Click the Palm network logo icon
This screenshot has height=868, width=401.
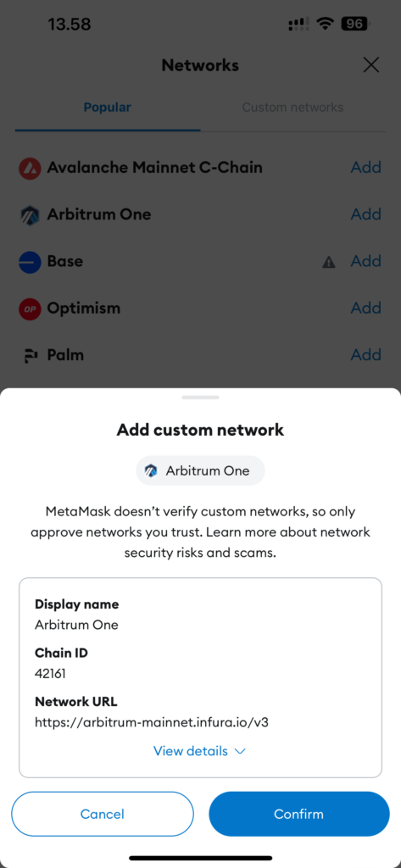pyautogui.click(x=30, y=355)
